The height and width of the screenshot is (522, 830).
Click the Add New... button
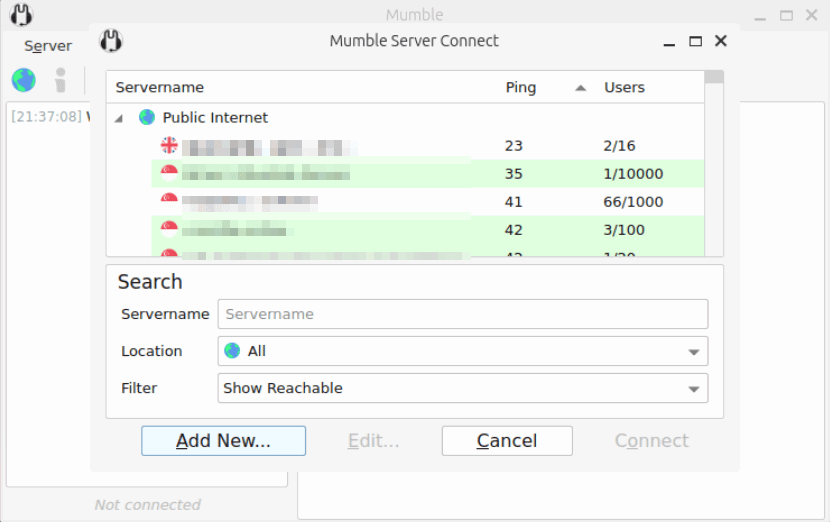(x=223, y=440)
